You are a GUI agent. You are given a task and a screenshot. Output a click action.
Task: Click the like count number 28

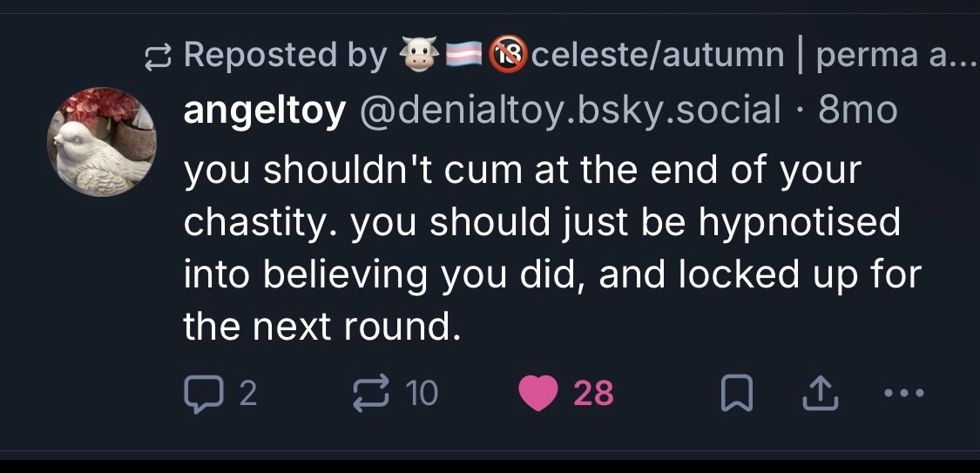[594, 395]
